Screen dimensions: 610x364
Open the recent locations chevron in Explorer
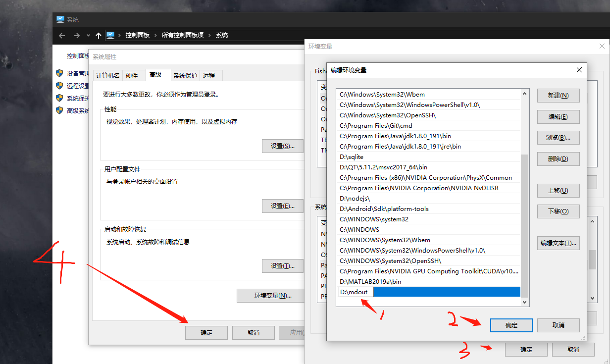point(88,36)
